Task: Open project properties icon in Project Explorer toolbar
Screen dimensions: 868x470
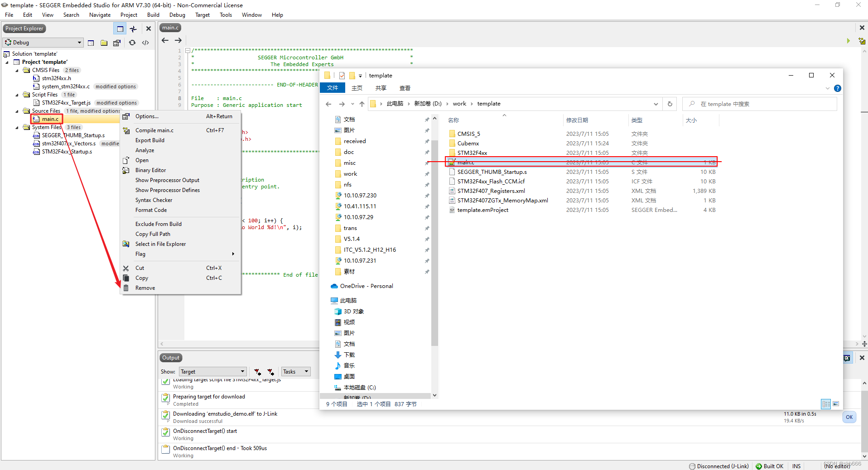Action: [x=117, y=43]
